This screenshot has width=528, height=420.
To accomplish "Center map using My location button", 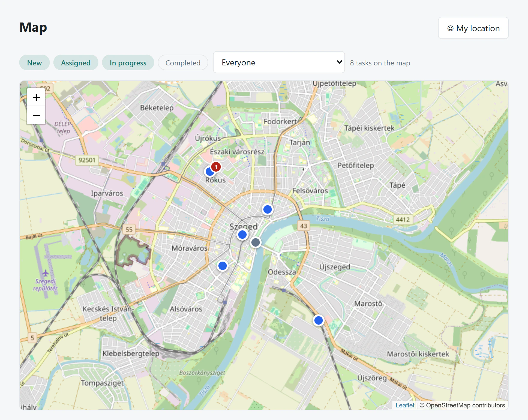I will click(473, 28).
